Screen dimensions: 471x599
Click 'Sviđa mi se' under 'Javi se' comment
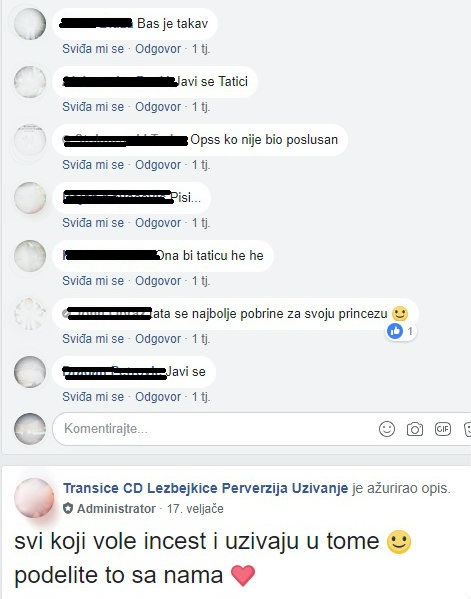tap(93, 397)
